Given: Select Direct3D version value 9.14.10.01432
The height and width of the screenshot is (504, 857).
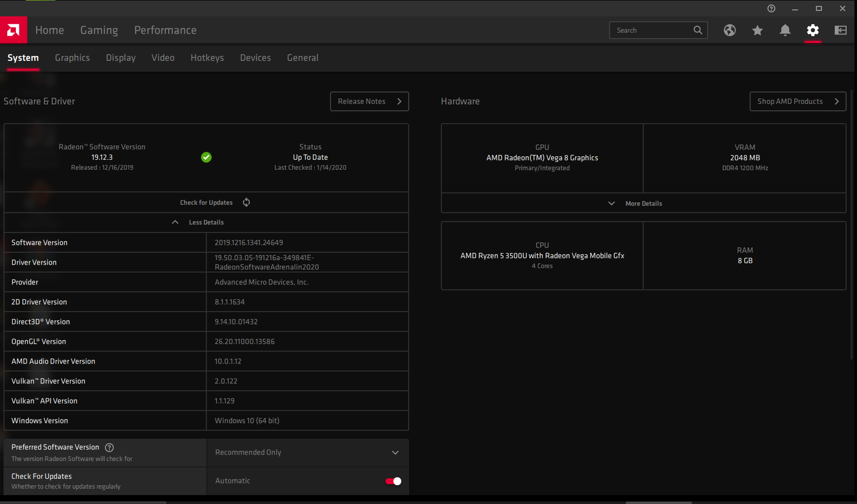Looking at the screenshot, I should (236, 322).
